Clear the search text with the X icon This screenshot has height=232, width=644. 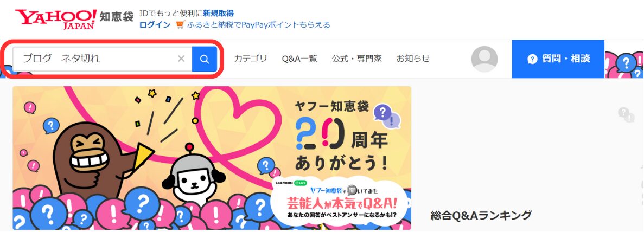(181, 59)
